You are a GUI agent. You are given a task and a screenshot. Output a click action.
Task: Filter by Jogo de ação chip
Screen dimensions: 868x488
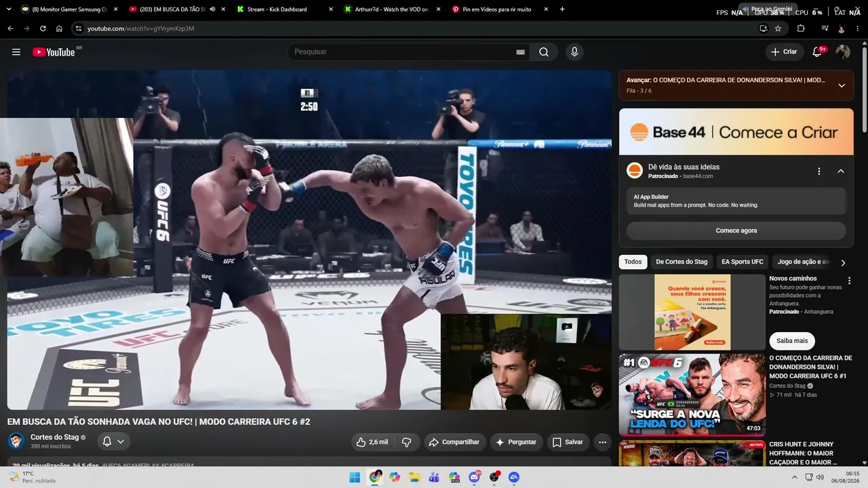pos(803,262)
